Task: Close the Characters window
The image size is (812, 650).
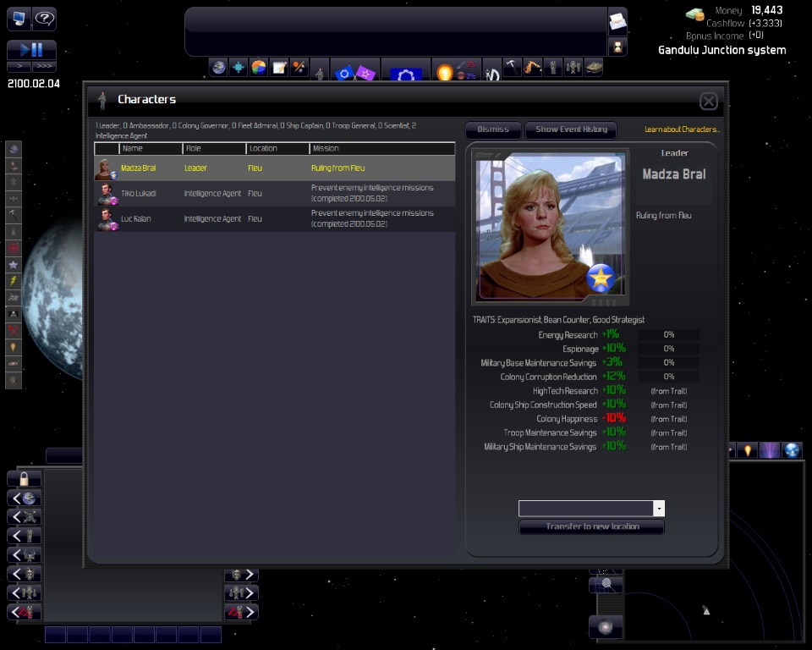Action: click(x=709, y=101)
